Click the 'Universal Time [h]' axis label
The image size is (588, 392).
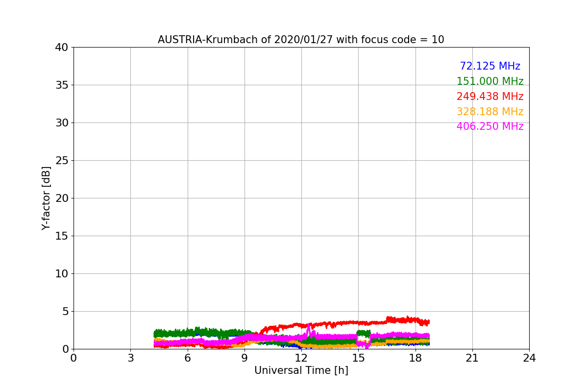(301, 370)
